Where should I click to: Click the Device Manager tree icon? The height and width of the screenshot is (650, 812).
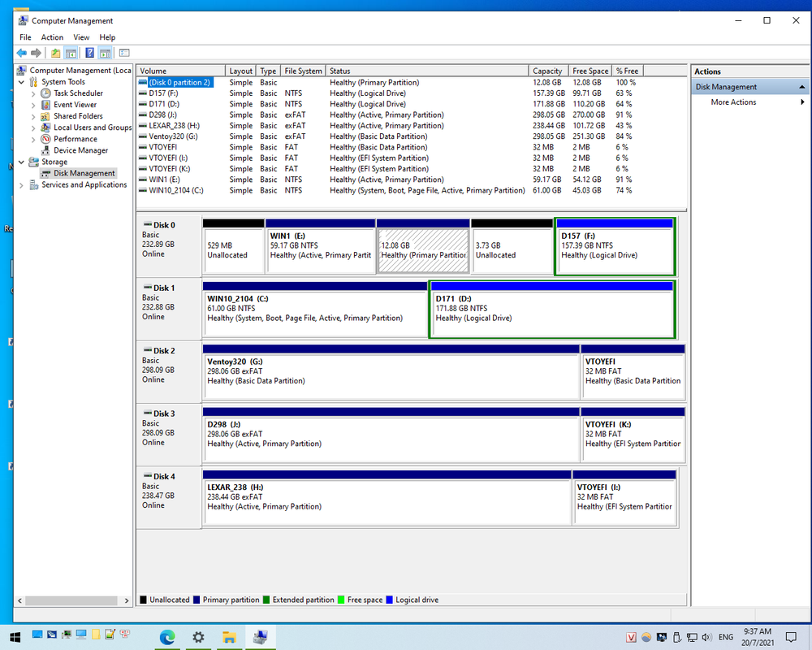pos(45,150)
